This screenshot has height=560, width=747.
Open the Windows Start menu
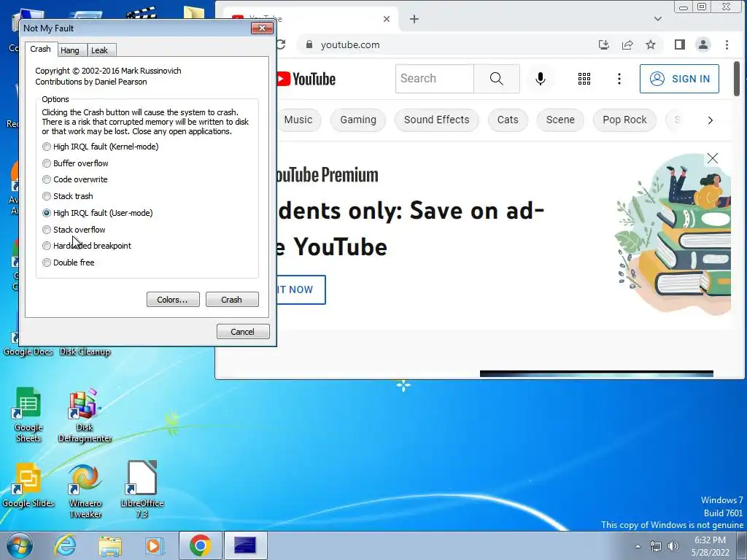(x=19, y=545)
